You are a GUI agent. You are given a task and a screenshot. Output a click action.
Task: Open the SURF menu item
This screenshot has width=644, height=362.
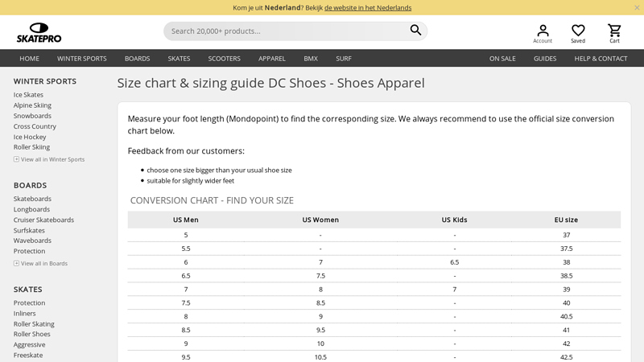344,58
